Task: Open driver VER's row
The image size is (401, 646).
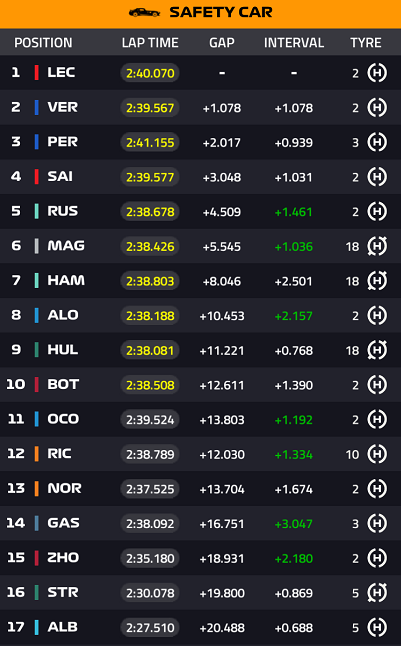Action: (200, 108)
